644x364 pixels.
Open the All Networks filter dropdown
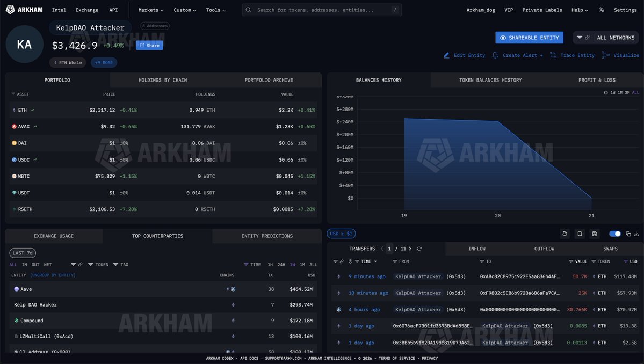click(x=606, y=38)
